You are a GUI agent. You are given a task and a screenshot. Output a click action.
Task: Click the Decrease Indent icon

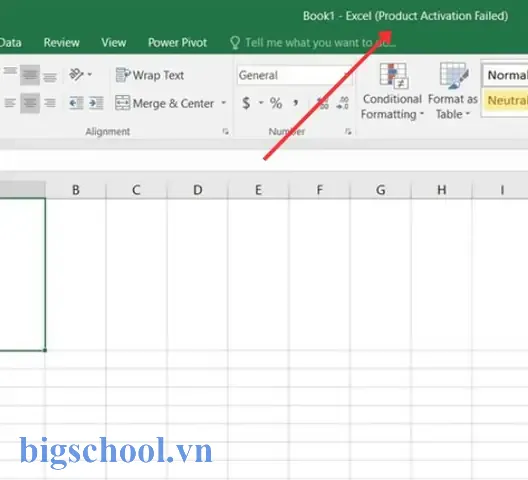click(76, 103)
